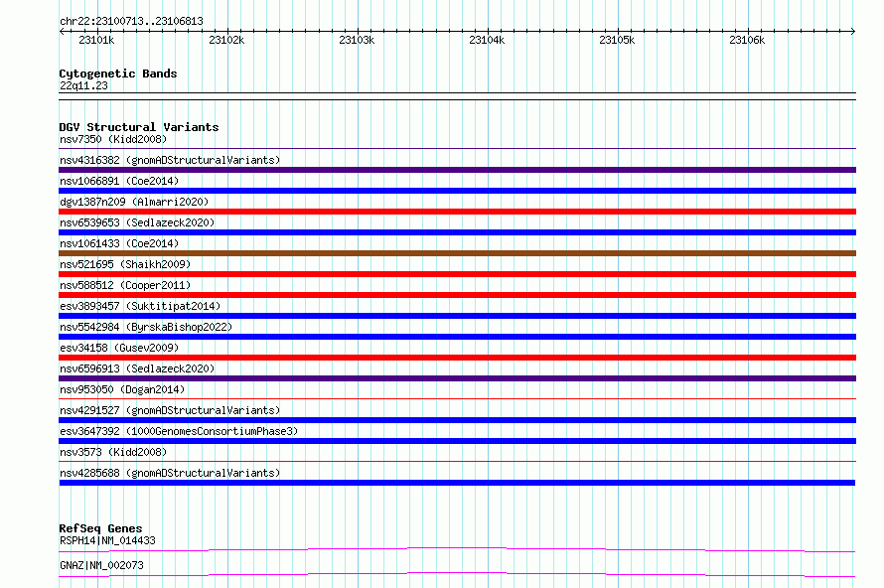884x588 pixels.
Task: Select nsv6539653 (Sedlazeck2020) variant label
Action: point(137,222)
